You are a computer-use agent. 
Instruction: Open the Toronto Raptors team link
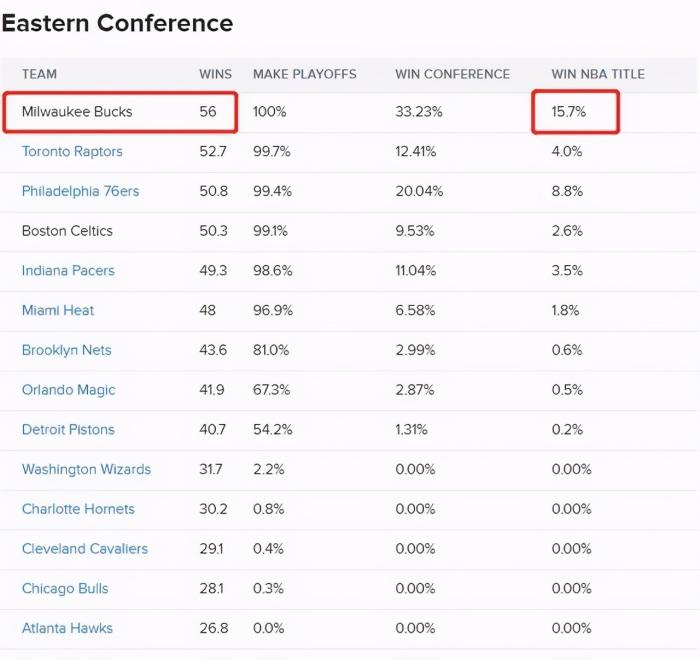72,151
